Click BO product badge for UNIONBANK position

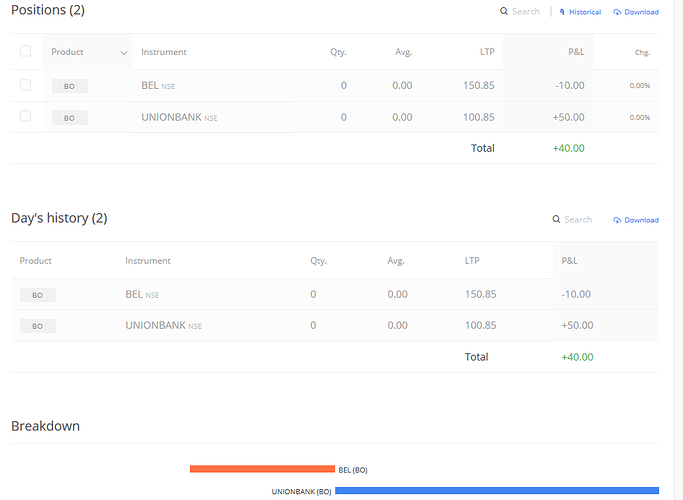(x=70, y=118)
